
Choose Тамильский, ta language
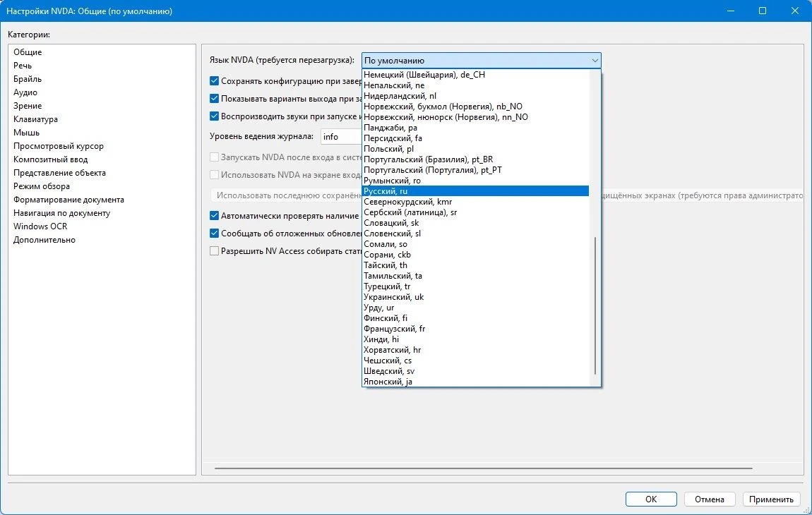[x=475, y=276]
